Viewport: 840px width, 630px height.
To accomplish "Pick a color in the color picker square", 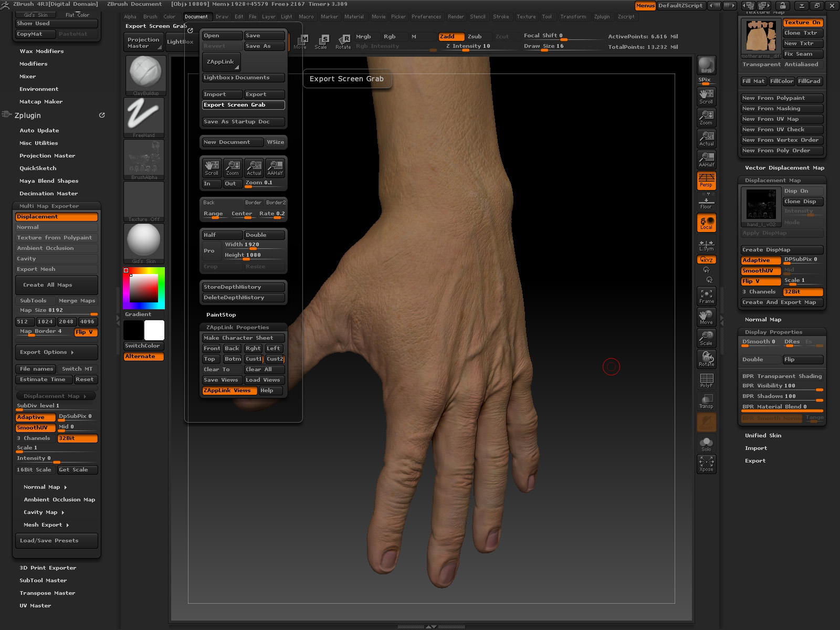I will (144, 288).
